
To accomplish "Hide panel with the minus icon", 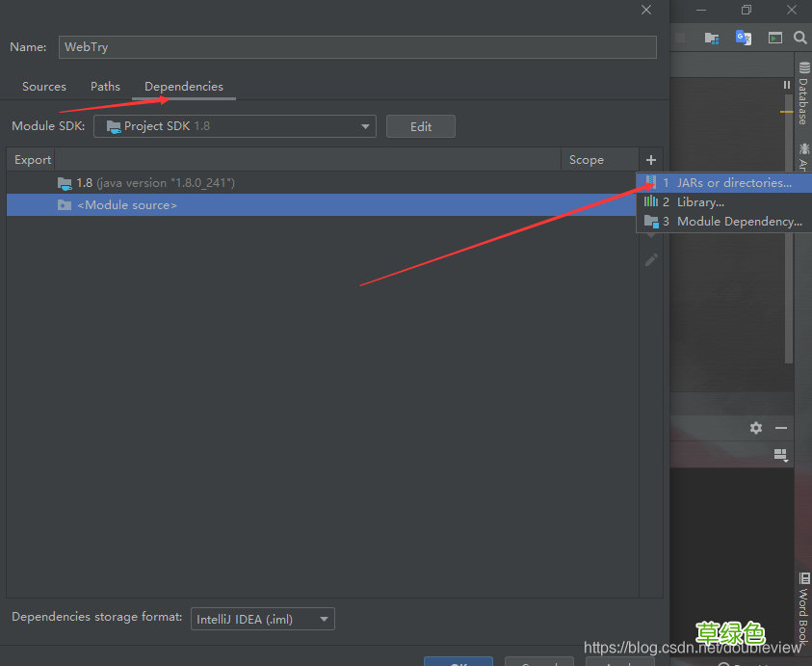I will click(781, 428).
